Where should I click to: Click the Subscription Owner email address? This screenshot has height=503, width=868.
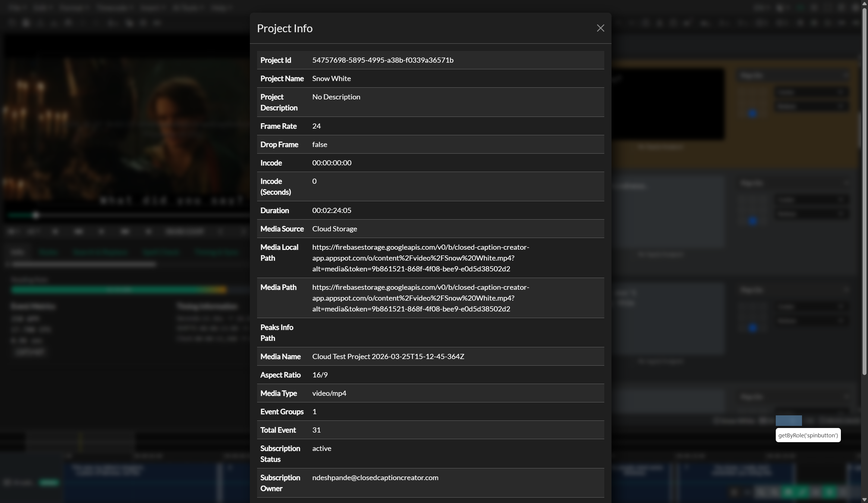click(x=375, y=477)
